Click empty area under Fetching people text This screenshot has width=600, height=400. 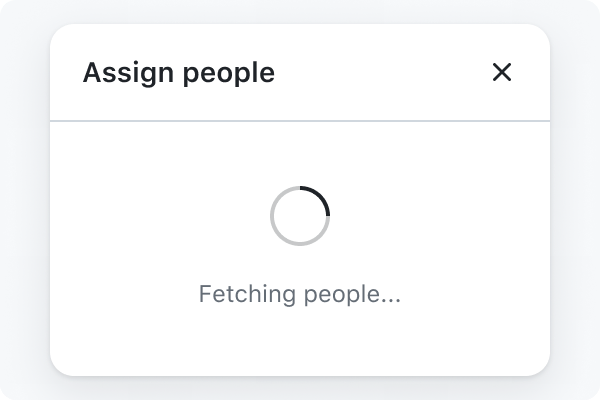click(x=300, y=345)
